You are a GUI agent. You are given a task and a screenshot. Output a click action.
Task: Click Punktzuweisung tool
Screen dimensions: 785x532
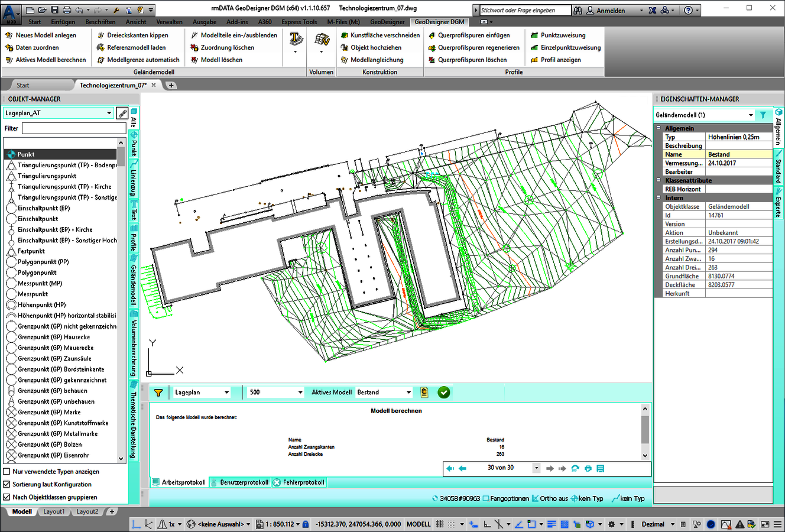tap(558, 35)
